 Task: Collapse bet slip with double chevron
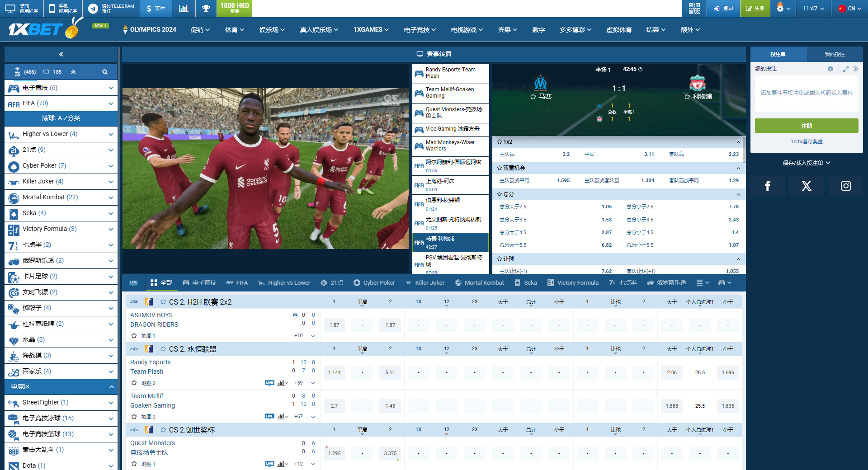(x=856, y=69)
